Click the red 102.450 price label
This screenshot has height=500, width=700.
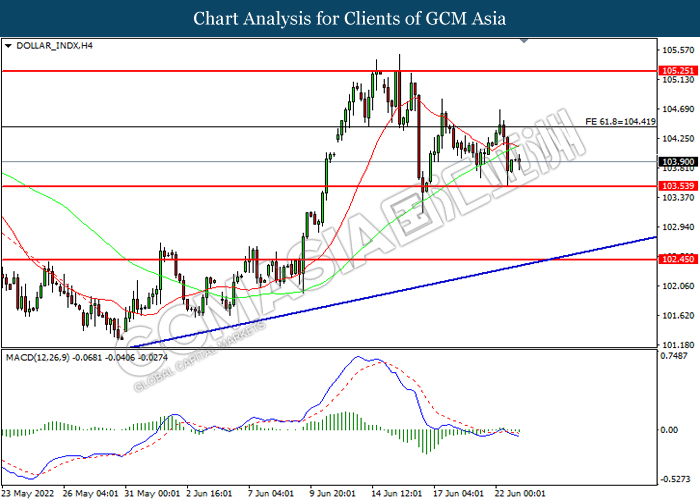[678, 259]
